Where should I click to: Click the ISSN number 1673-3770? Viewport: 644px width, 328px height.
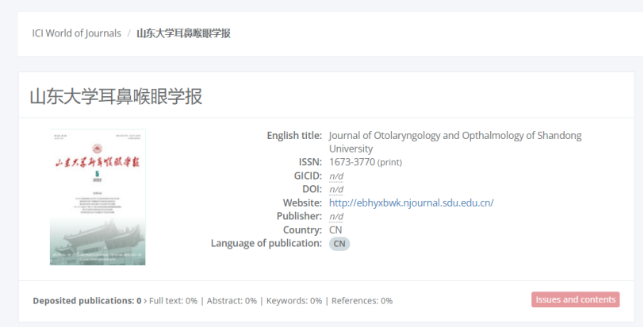point(351,162)
